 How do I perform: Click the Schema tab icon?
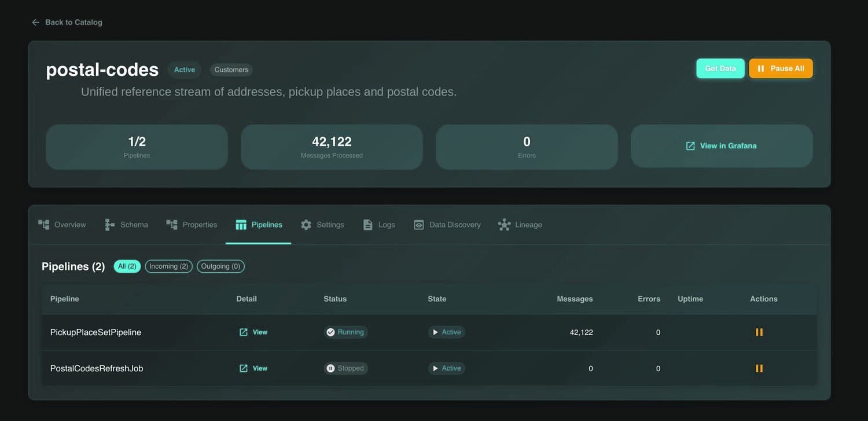click(x=109, y=225)
